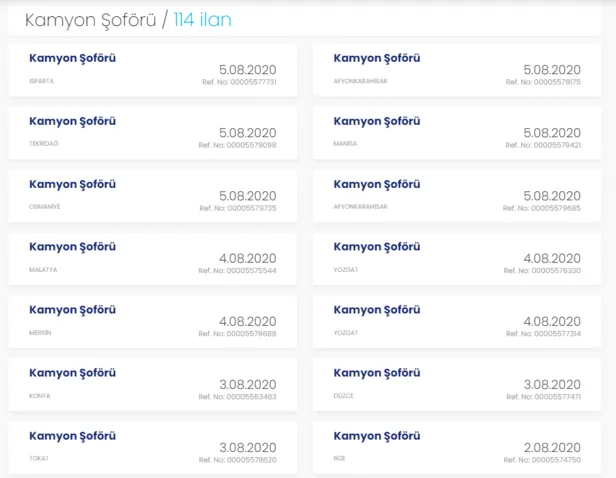The image size is (616, 478).
Task: Click the 2.08.2020 date on Rize listing
Action: [x=552, y=447]
